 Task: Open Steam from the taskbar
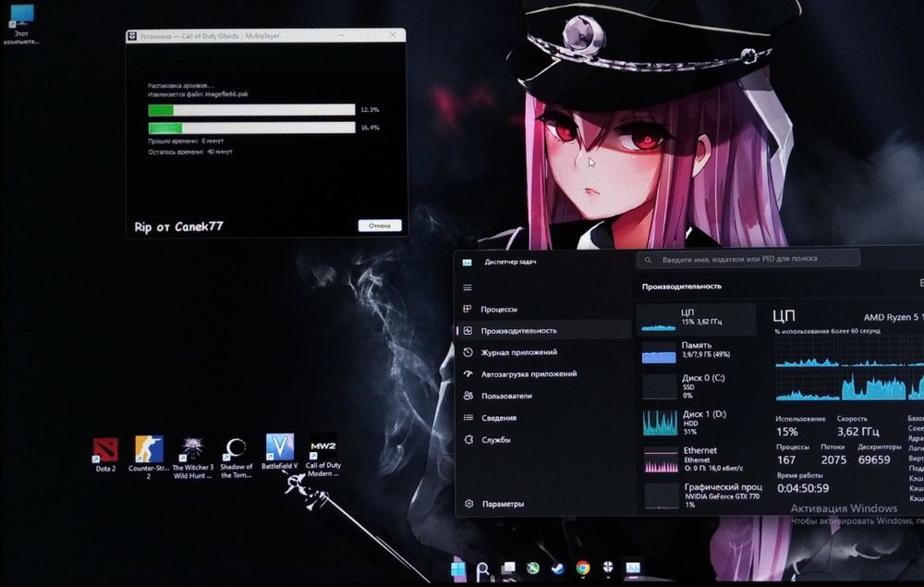(x=557, y=569)
